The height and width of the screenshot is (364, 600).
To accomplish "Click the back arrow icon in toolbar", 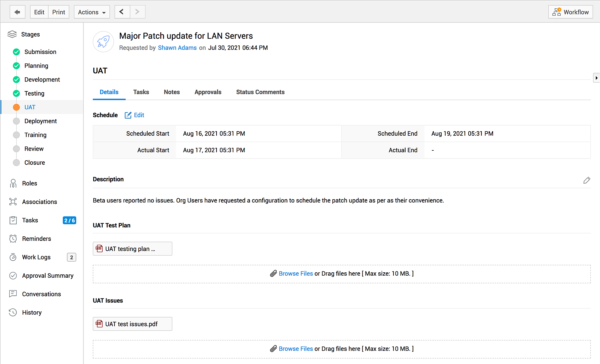I will coord(17,12).
